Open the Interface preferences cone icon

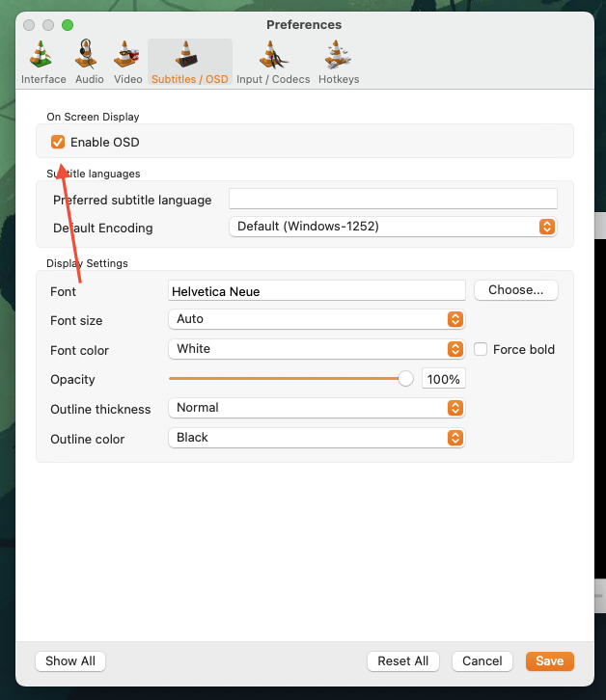[41, 55]
